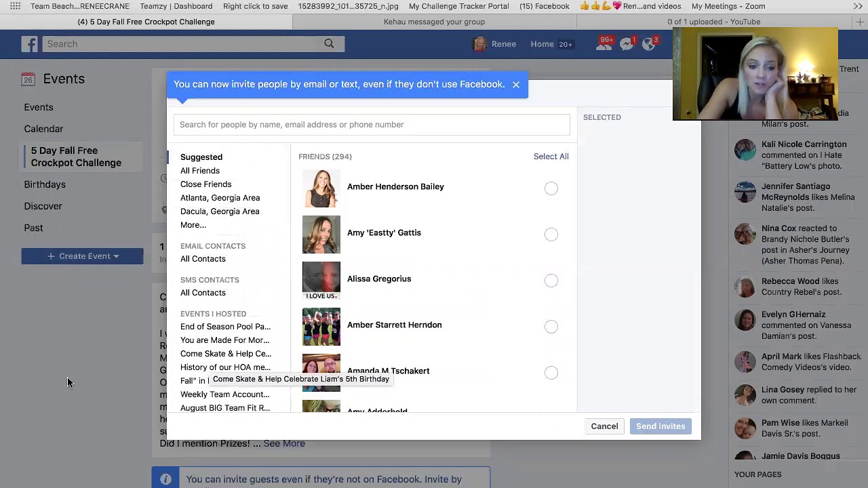The width and height of the screenshot is (868, 488).
Task: Switch to Kehau messaged your group tab
Action: pos(434,22)
